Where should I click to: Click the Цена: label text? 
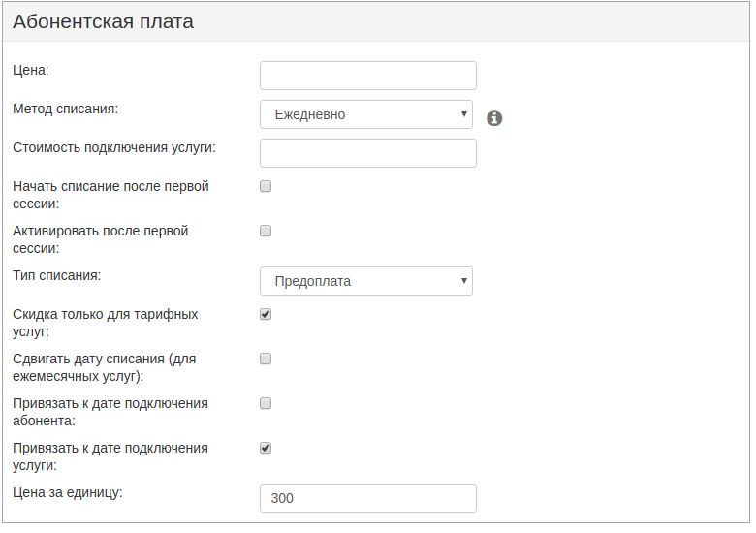(x=31, y=70)
